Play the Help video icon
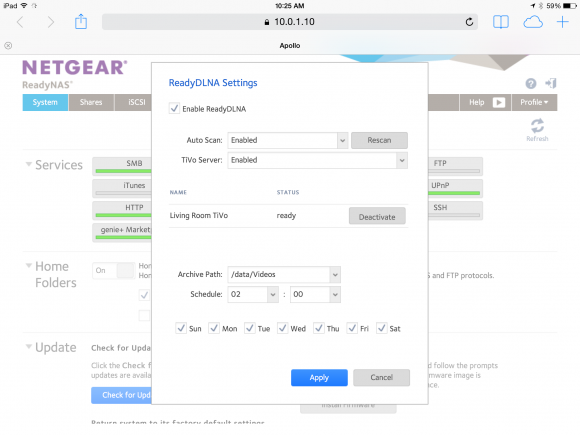The image size is (580, 435). [499, 102]
